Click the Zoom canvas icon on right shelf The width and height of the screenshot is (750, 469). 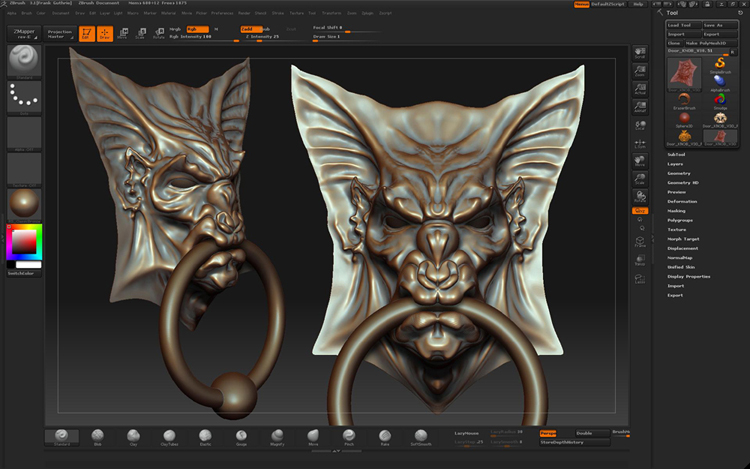click(x=640, y=71)
